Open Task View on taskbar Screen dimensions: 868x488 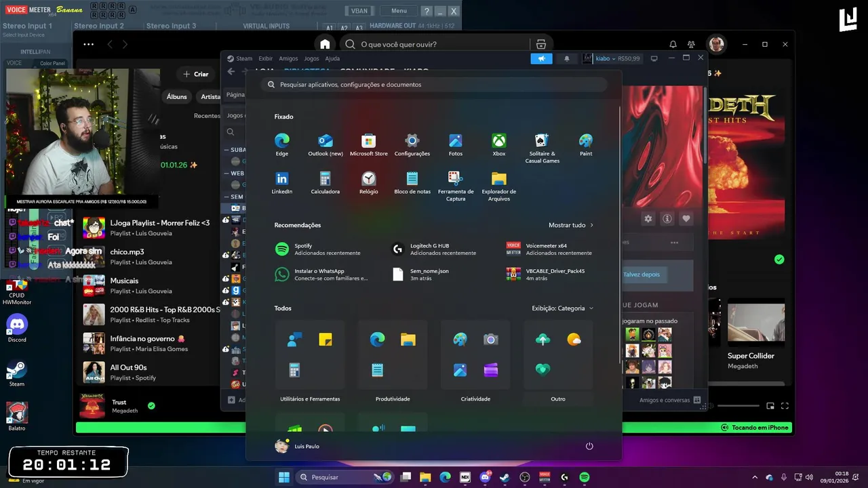tap(406, 477)
